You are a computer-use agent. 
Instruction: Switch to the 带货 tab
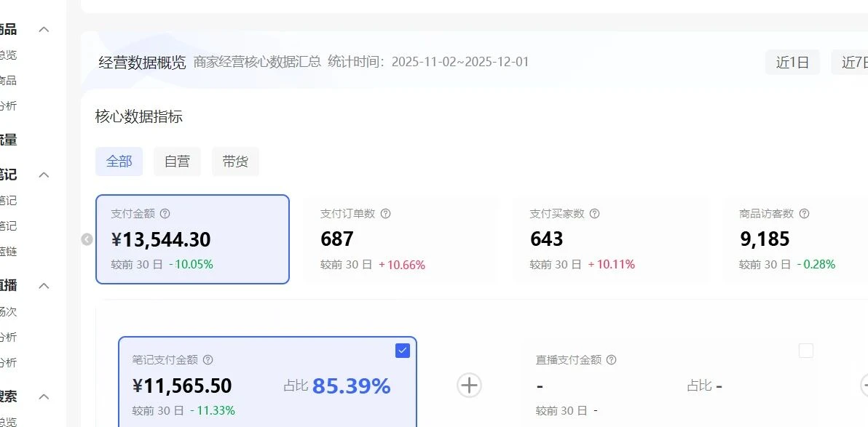point(235,161)
